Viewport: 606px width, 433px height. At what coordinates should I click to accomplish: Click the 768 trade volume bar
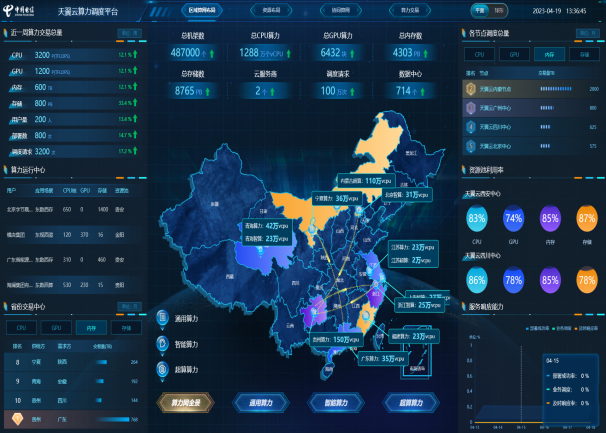(x=113, y=419)
